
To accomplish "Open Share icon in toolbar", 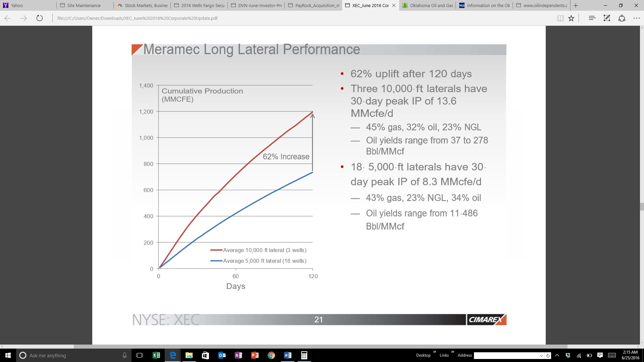I will click(622, 18).
